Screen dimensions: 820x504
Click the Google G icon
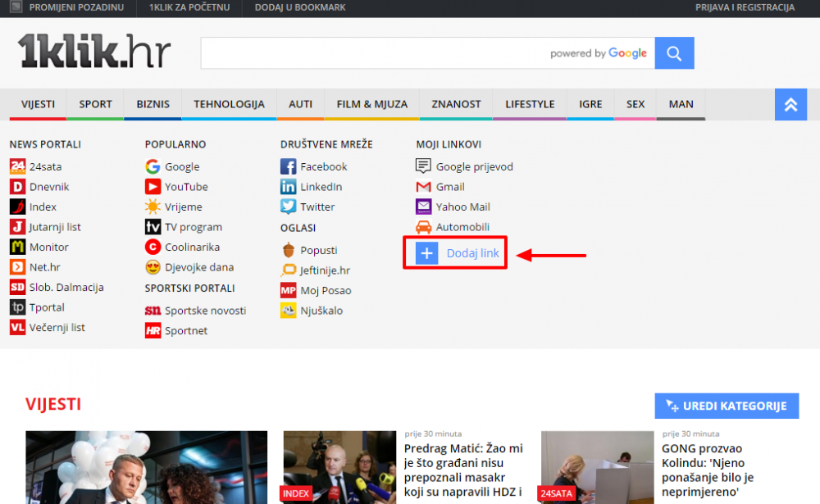pos(153,166)
